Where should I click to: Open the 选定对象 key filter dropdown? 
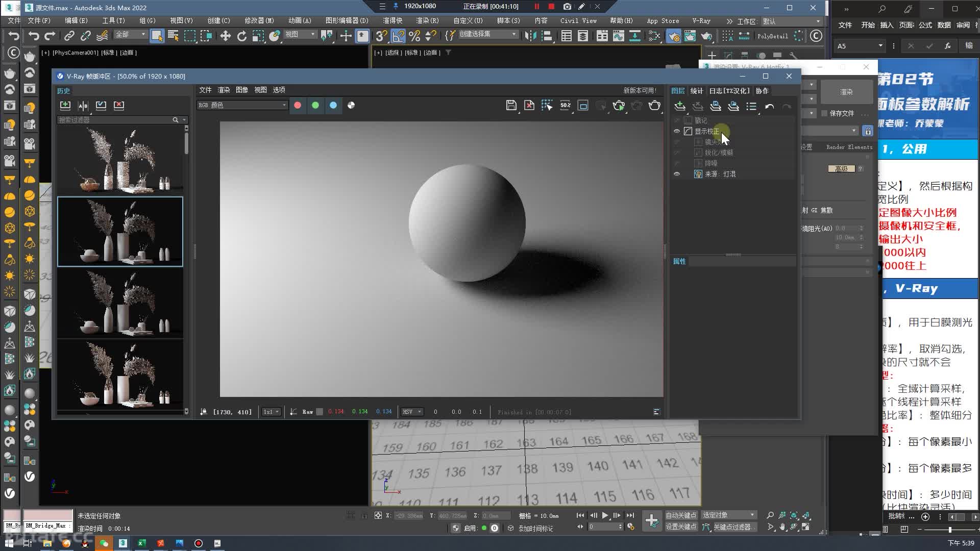click(728, 515)
